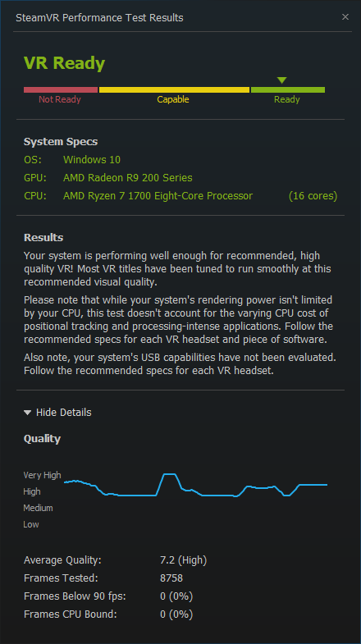Click the peak of the quality graph line

click(170, 474)
